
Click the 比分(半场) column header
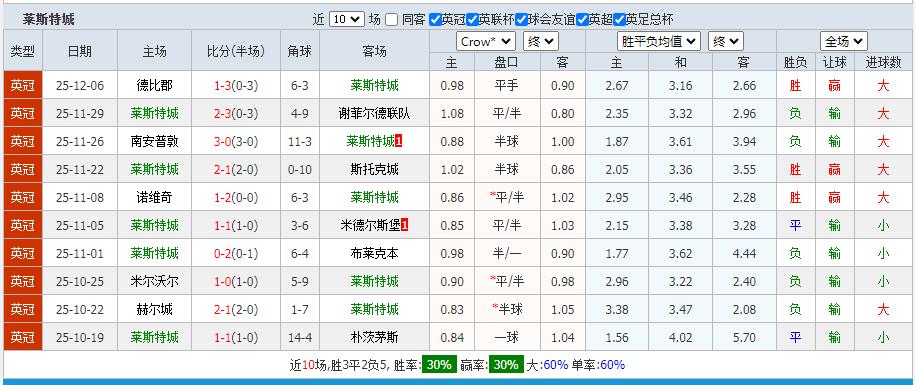[x=236, y=51]
